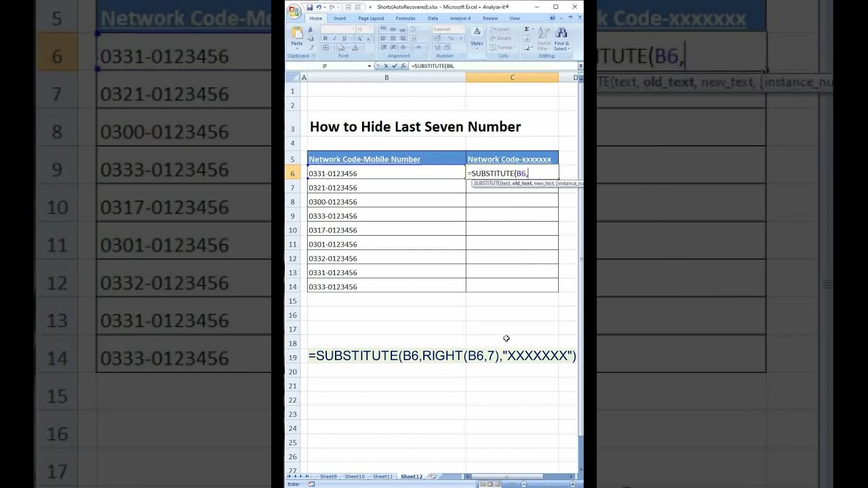Copy the selection
The width and height of the screenshot is (868, 488).
click(311, 39)
